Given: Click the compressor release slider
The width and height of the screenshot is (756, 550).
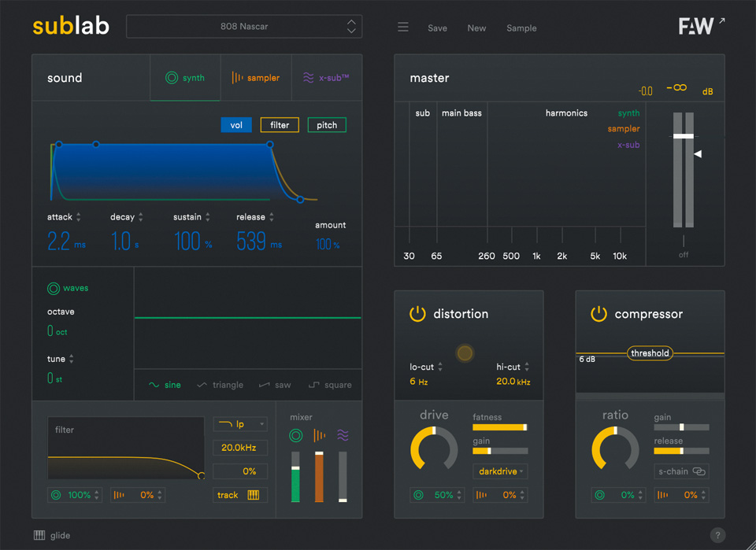Looking at the screenshot, I should pos(681,451).
